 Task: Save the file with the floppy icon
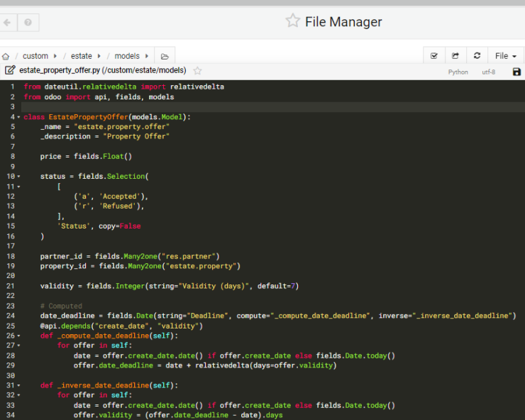pos(516,72)
